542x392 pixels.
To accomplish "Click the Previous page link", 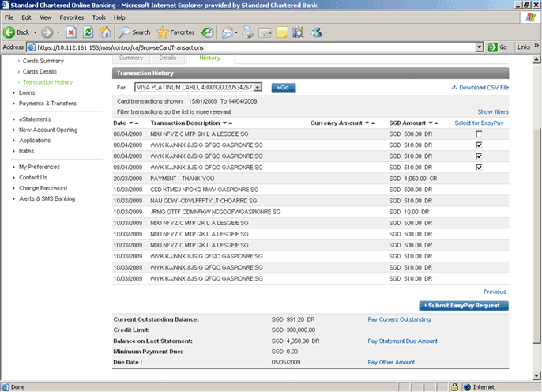I will [x=495, y=292].
